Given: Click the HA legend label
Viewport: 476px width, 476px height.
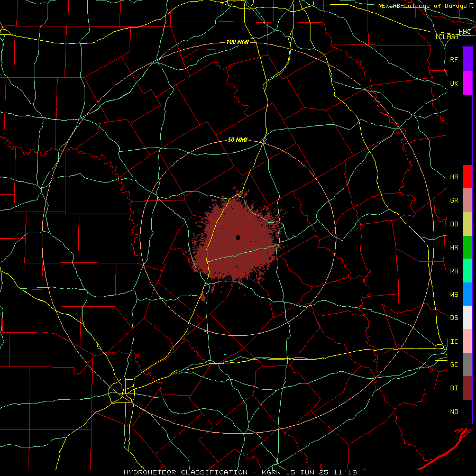Looking at the screenshot, I should coord(454,177).
